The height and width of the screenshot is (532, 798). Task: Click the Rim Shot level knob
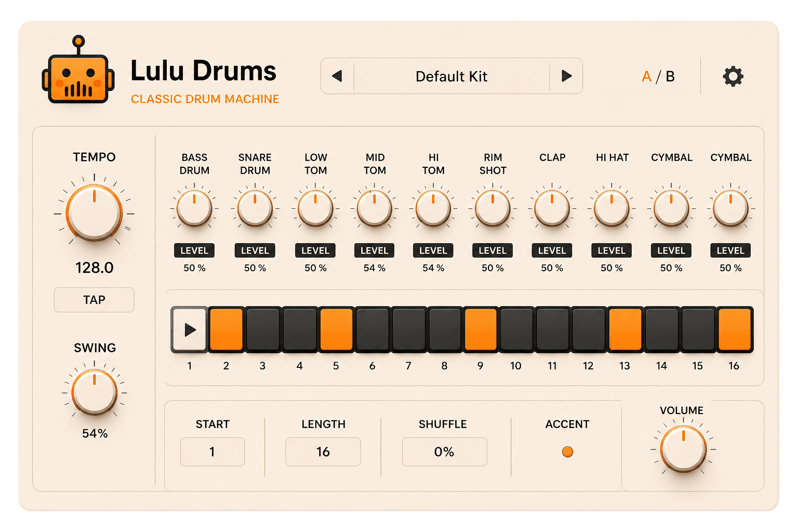493,208
